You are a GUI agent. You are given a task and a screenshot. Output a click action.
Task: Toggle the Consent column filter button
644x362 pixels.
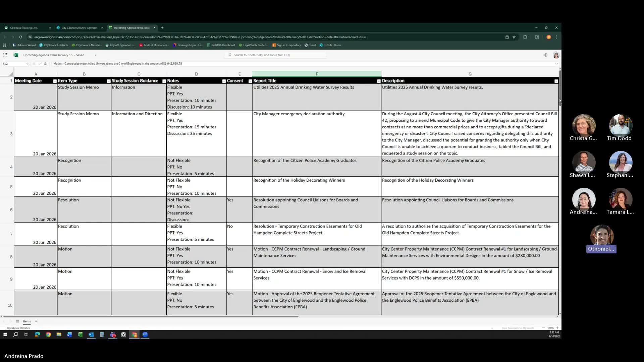tap(250, 81)
